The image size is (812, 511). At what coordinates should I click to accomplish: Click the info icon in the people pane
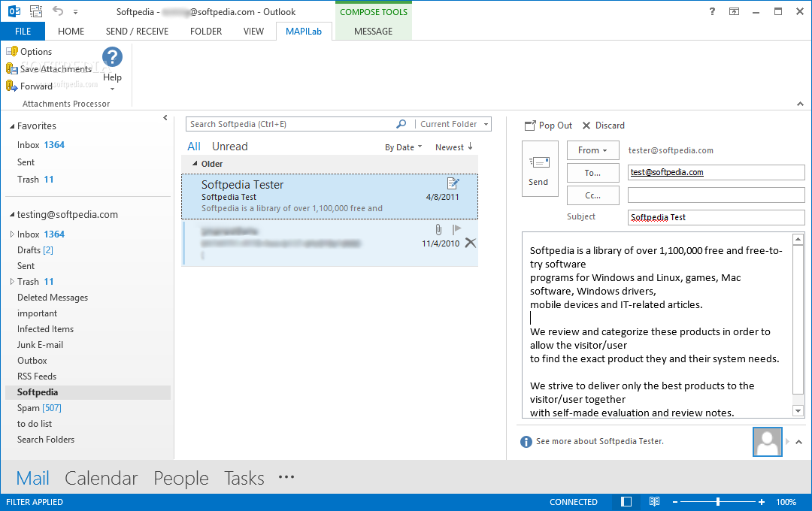pos(526,442)
